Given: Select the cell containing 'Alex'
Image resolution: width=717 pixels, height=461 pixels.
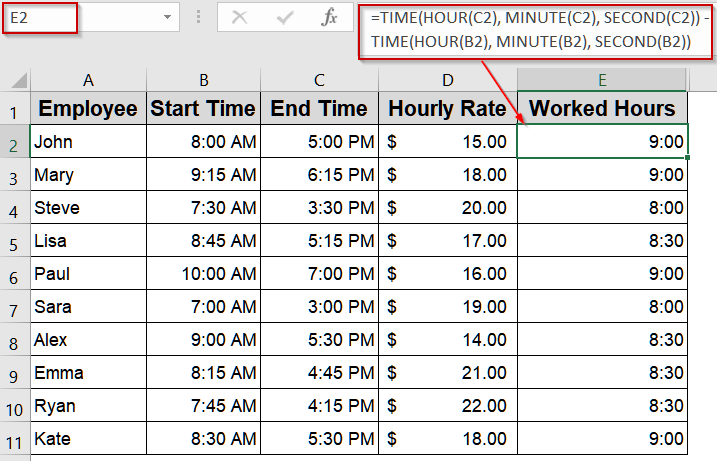Looking at the screenshot, I should 88,339.
